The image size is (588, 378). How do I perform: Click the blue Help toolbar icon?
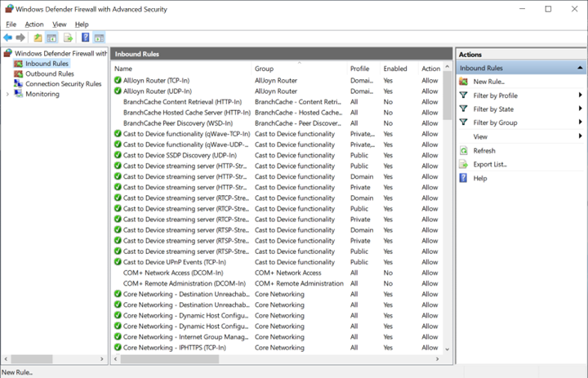pyautogui.click(x=86, y=38)
